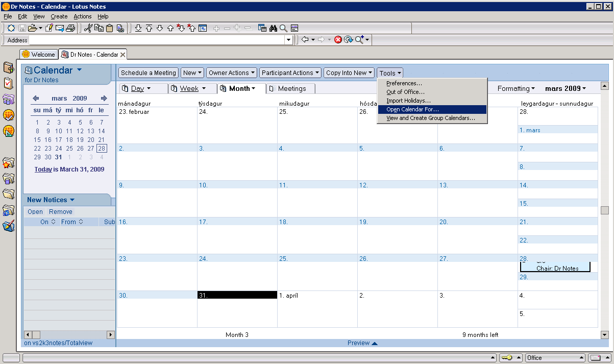Expand the Calendar title dropdown arrow
This screenshot has width=614, height=364.
[x=79, y=70]
